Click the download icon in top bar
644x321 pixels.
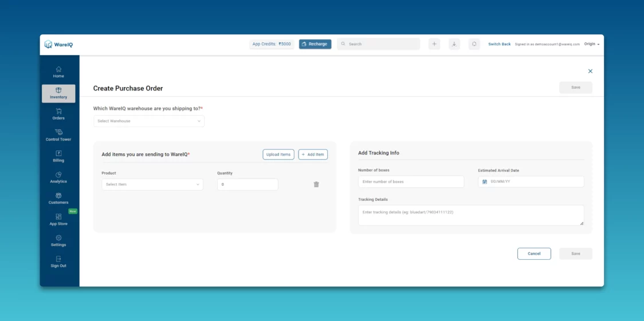click(454, 44)
